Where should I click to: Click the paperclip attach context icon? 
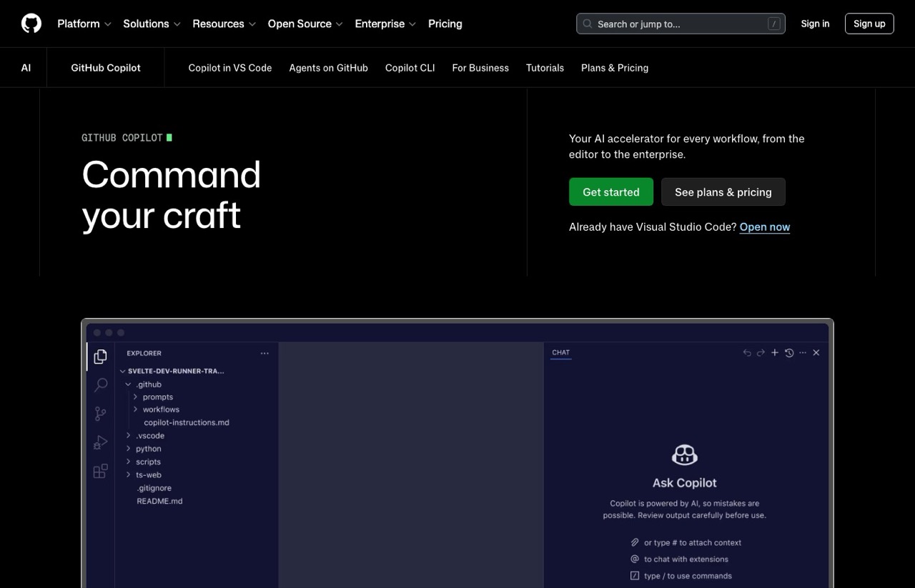[x=635, y=543]
